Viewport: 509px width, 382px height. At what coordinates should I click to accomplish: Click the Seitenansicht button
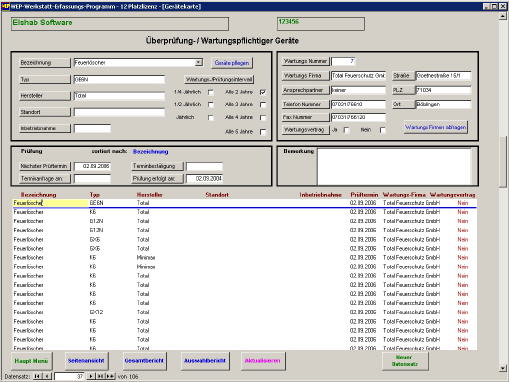86,361
